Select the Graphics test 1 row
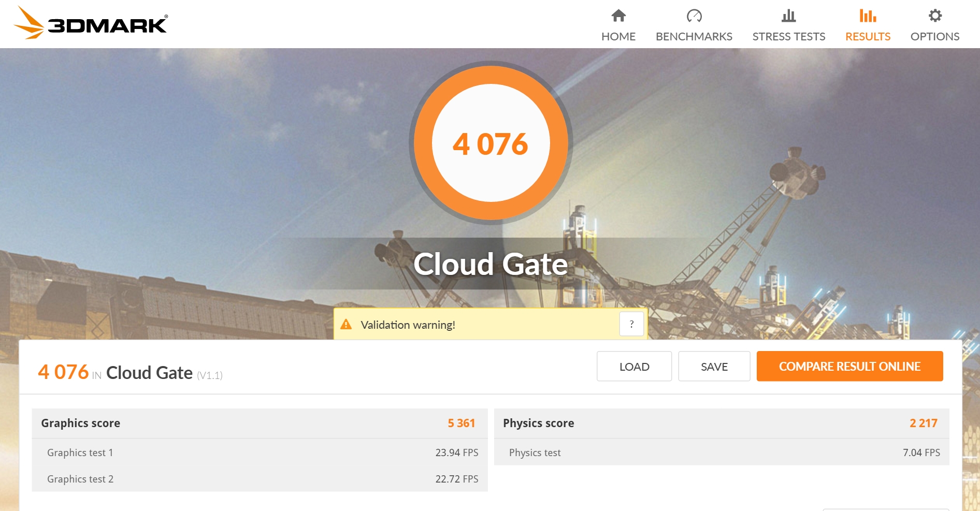This screenshot has width=980, height=511. tap(259, 452)
